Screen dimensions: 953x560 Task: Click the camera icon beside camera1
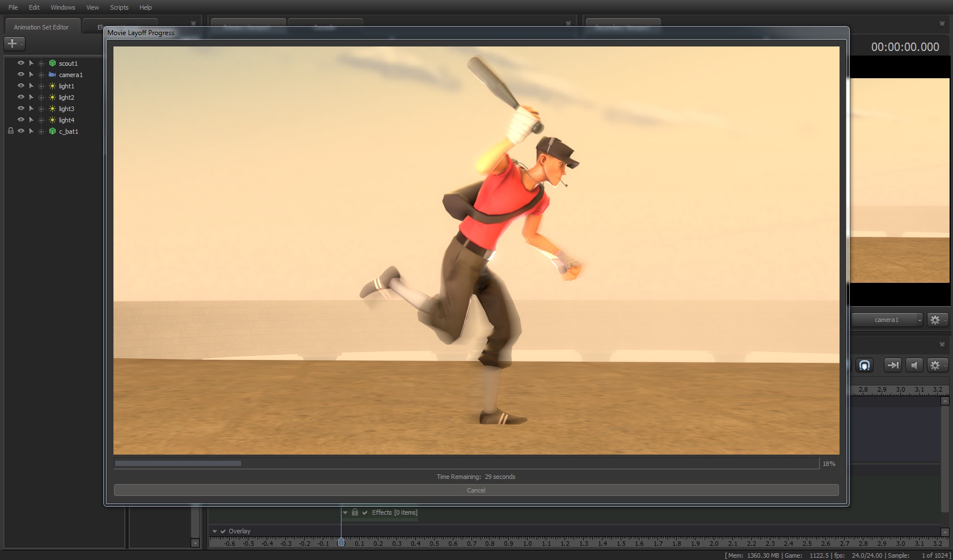click(52, 75)
